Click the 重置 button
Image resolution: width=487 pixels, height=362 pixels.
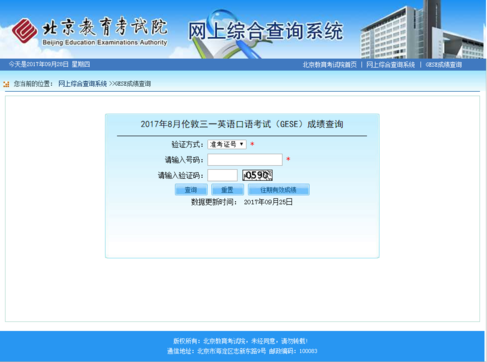coord(227,190)
